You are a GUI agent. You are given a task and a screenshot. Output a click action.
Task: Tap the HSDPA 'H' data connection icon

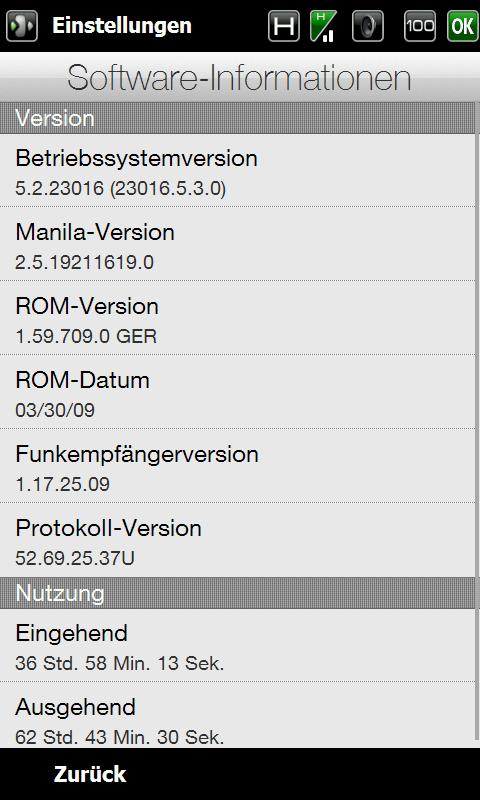tap(284, 26)
